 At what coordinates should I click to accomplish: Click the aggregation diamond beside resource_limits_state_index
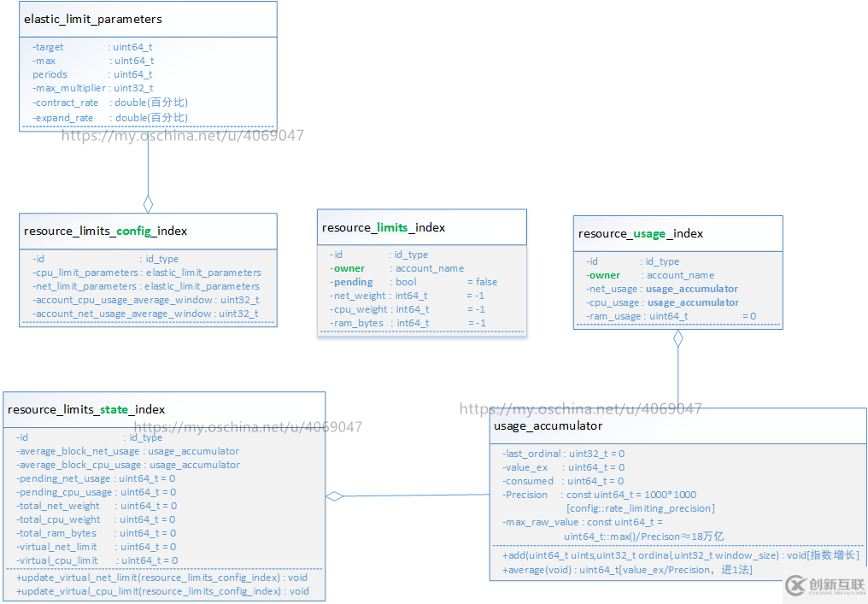click(334, 496)
